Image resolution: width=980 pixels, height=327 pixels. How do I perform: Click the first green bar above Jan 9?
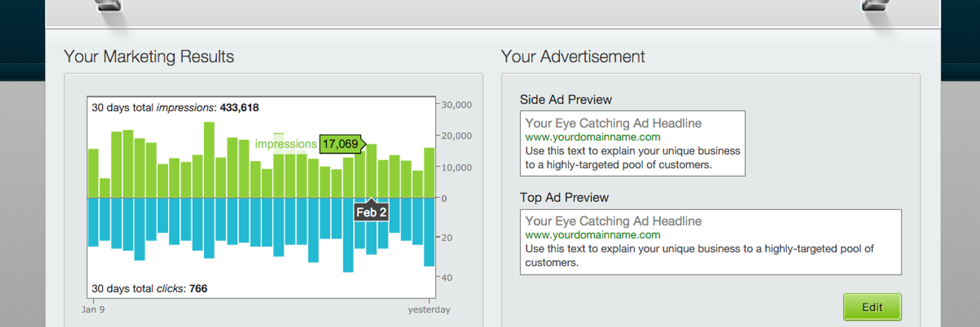click(93, 173)
